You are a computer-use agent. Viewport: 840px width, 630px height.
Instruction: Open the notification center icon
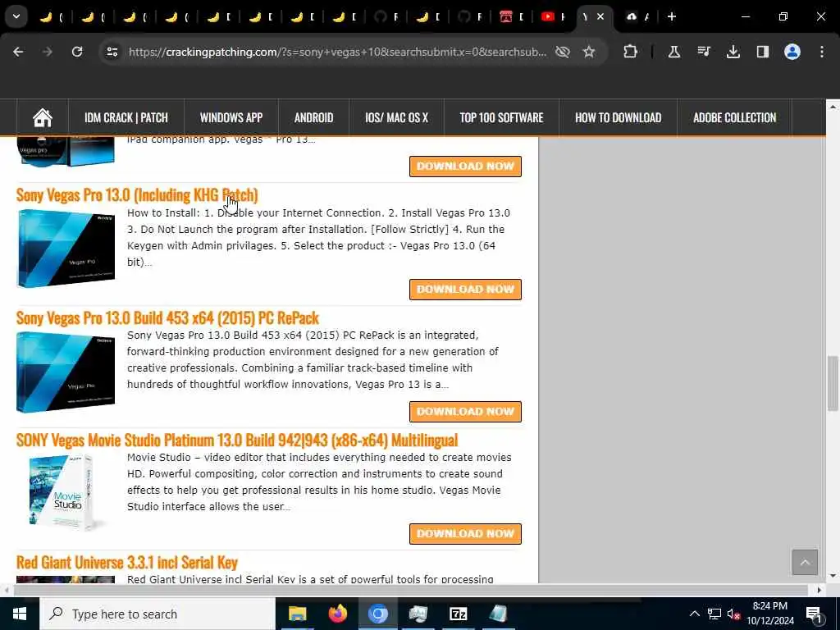point(815,614)
